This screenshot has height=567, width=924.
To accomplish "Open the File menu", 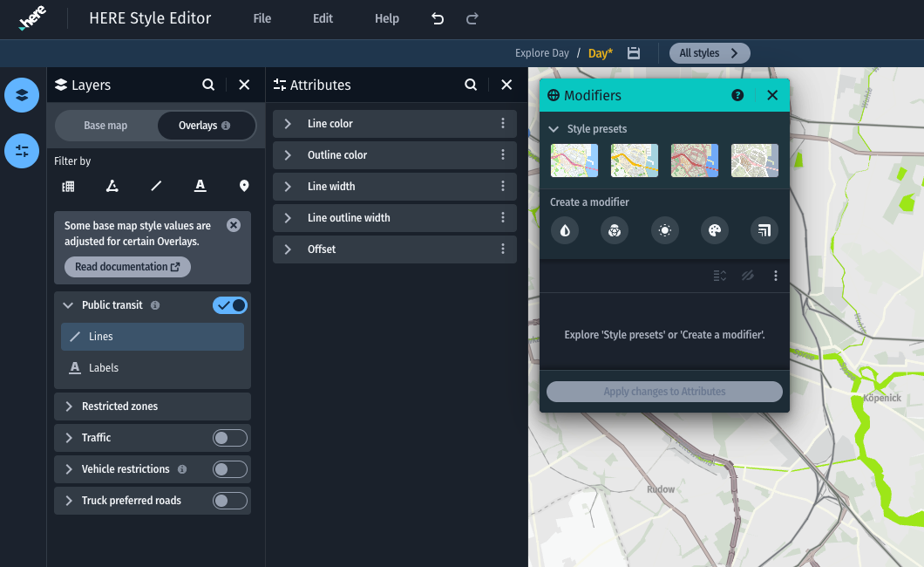I will pos(262,19).
